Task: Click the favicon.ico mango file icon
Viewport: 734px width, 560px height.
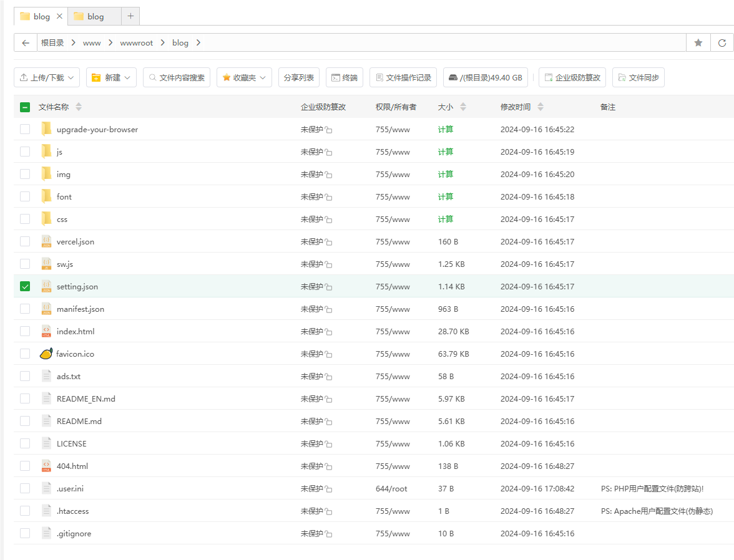Action: point(46,354)
